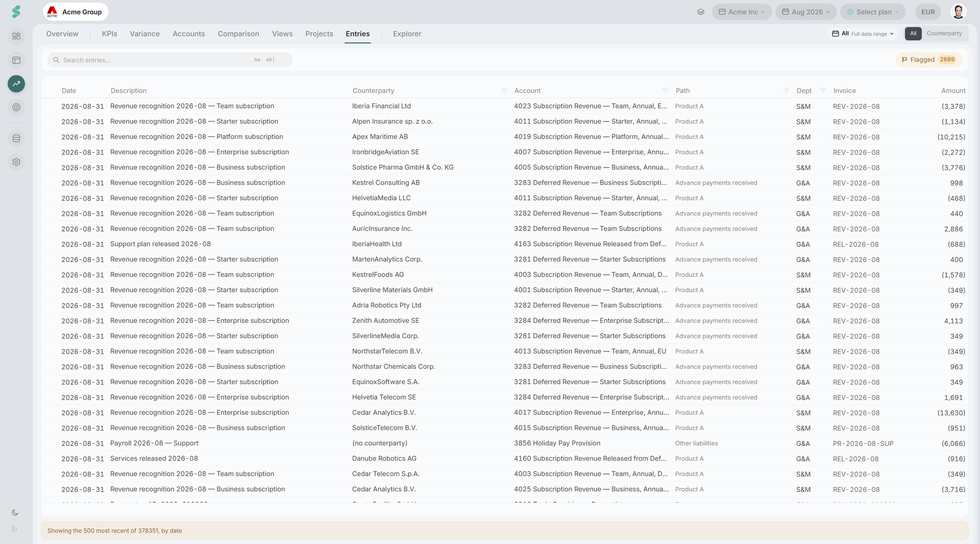This screenshot has height=544, width=980.
Task: Collapse the sidebar with the bottom icon
Action: click(15, 529)
